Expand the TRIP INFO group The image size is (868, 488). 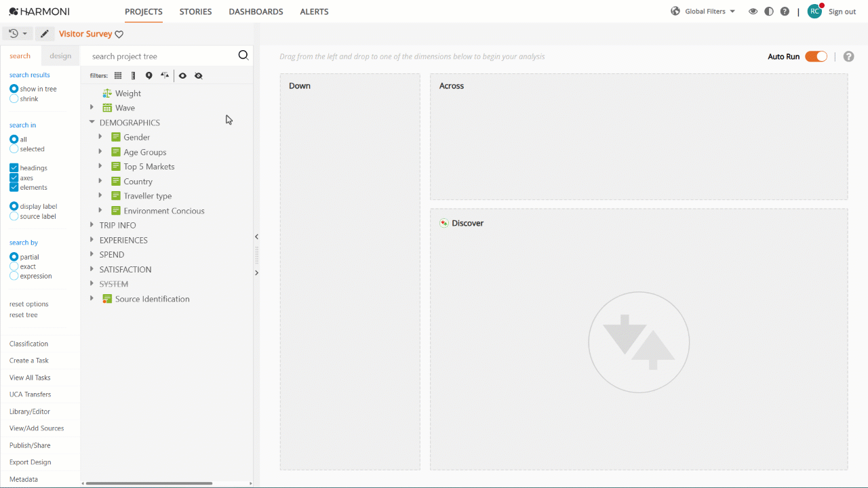pyautogui.click(x=92, y=225)
